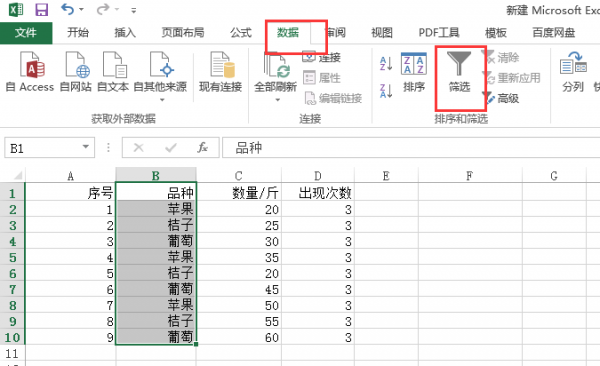
Task: Switch to the 插入 tab
Action: click(x=125, y=33)
